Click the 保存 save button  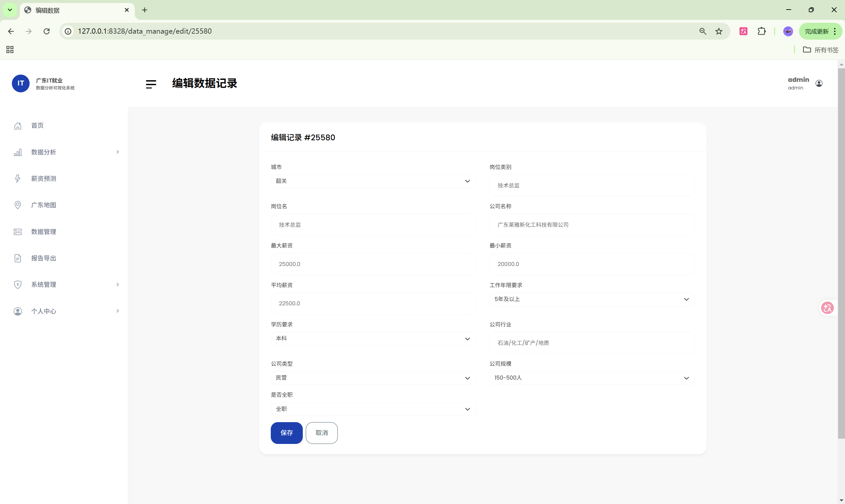pyautogui.click(x=286, y=433)
